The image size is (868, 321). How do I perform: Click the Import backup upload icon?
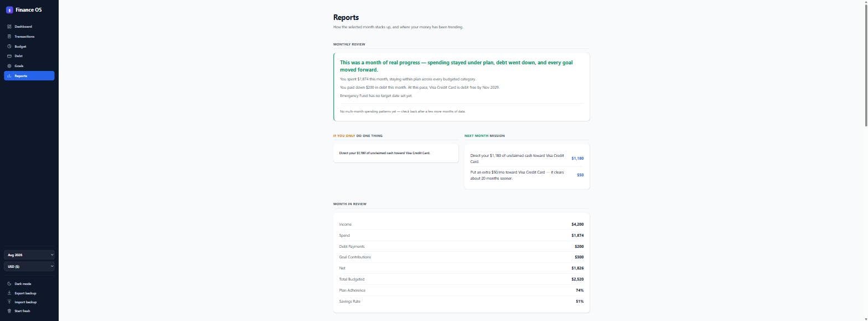tap(9, 302)
